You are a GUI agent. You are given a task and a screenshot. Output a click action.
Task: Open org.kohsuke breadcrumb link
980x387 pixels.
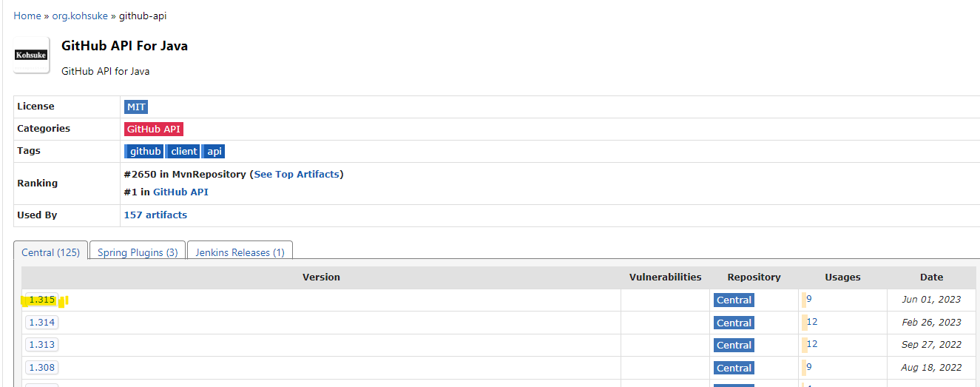(79, 16)
